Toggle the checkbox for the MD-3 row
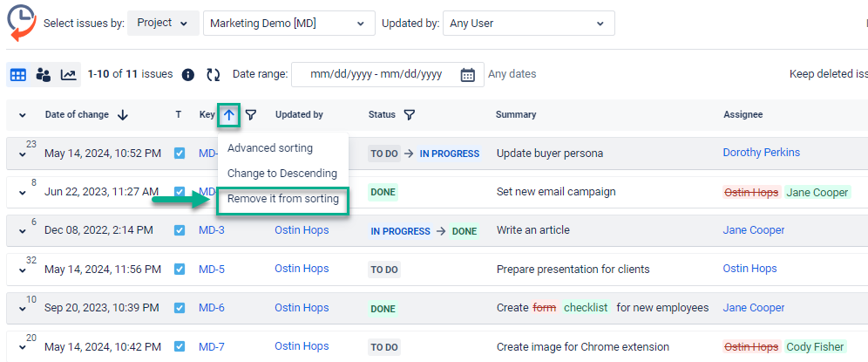This screenshot has height=362, width=868. point(180,230)
